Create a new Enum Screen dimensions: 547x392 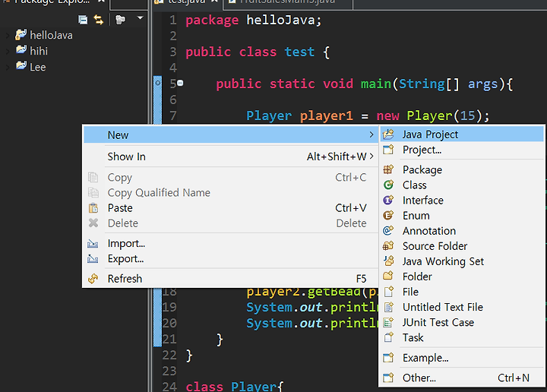pos(462,216)
